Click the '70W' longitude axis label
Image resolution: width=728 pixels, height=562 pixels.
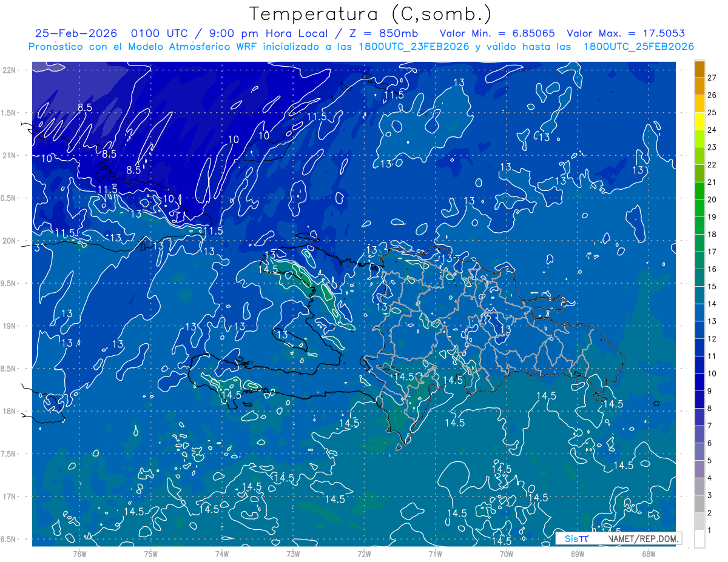pyautogui.click(x=507, y=554)
